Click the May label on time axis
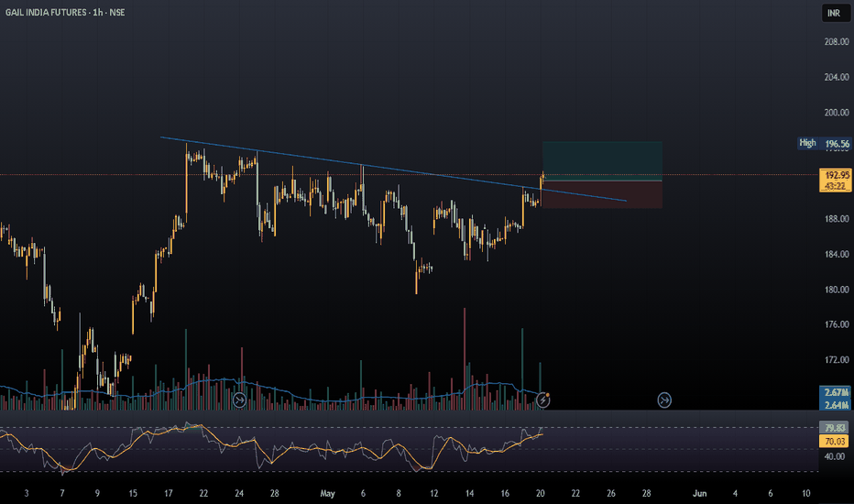The image size is (854, 504). click(x=327, y=494)
